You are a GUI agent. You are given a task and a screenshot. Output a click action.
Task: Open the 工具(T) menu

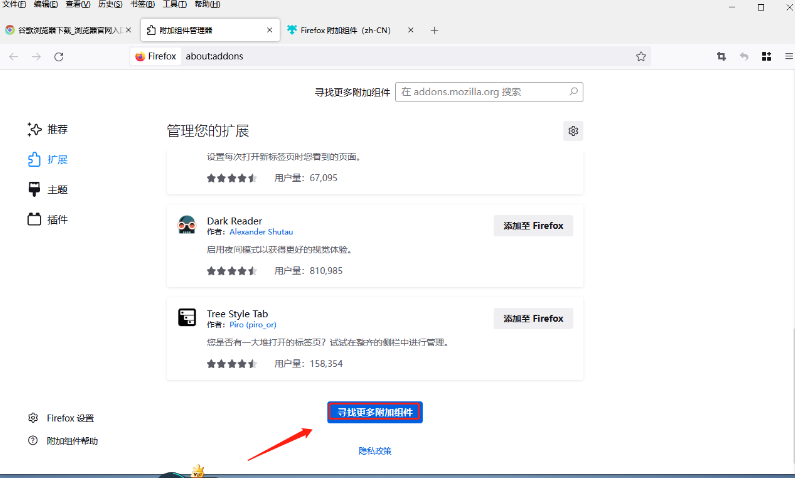(x=174, y=5)
